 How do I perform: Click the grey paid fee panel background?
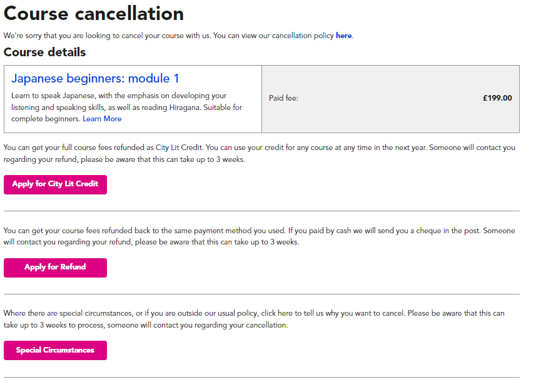[388, 119]
